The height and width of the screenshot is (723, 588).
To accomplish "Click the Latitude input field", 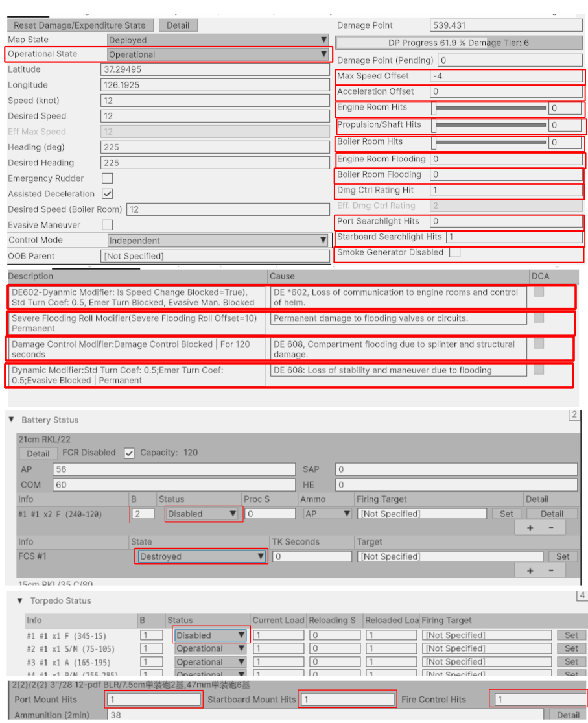I will 215,69.
